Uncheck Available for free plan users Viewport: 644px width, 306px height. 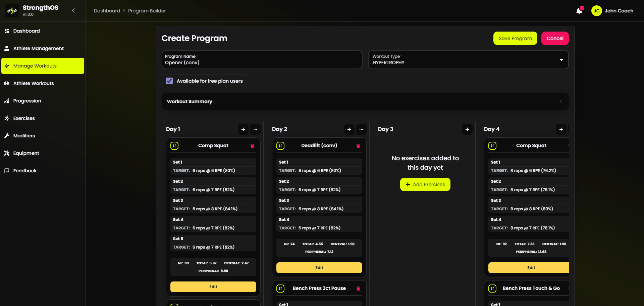click(169, 81)
